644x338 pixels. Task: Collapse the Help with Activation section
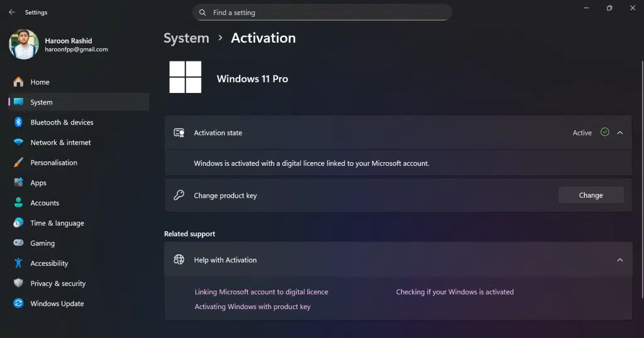click(619, 260)
